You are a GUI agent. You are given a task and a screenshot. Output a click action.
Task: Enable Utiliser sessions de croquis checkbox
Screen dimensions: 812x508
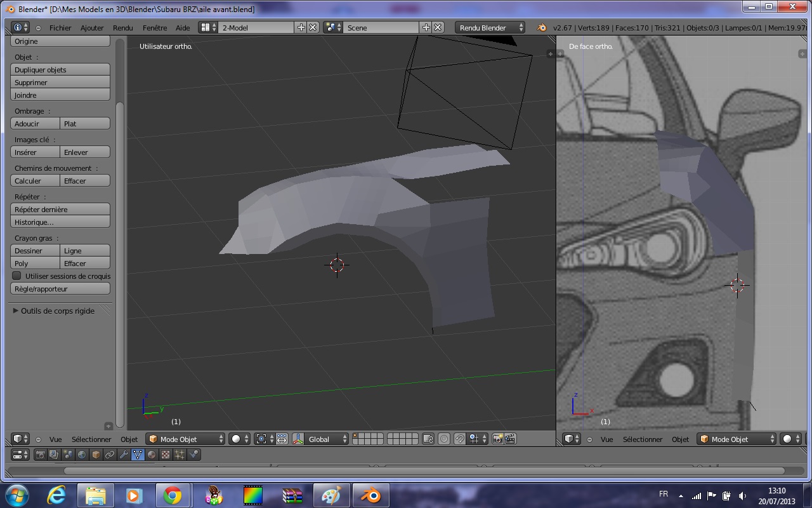17,276
